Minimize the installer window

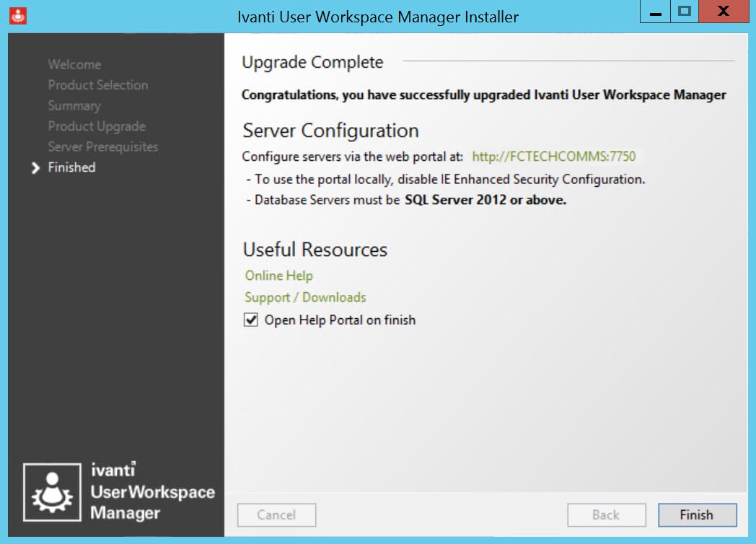click(656, 13)
